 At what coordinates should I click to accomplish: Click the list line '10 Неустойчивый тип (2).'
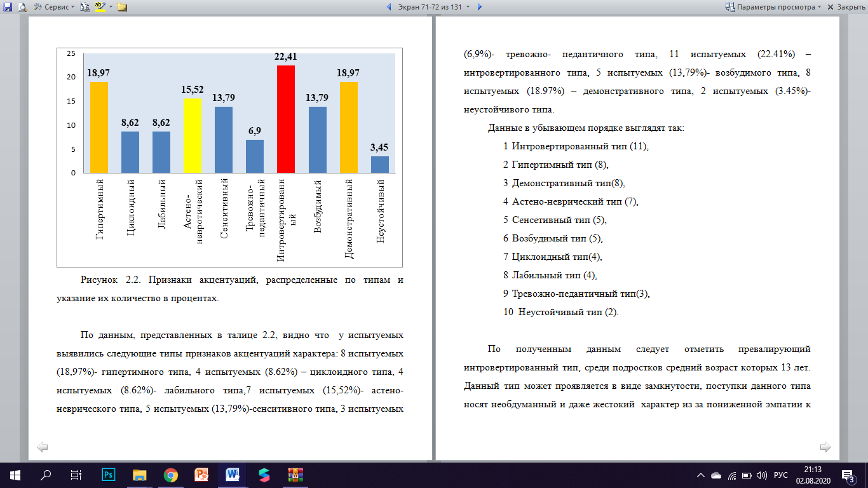[560, 313]
